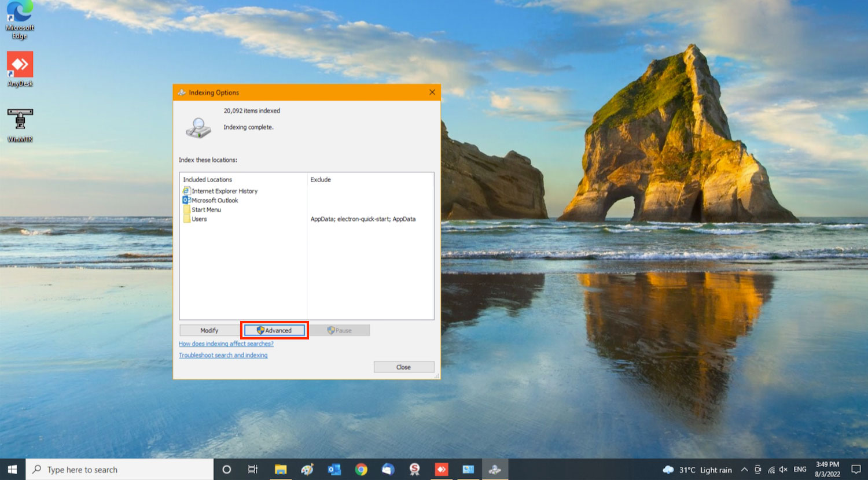The height and width of the screenshot is (480, 868).
Task: Close the dialog using the Close button
Action: 403,367
